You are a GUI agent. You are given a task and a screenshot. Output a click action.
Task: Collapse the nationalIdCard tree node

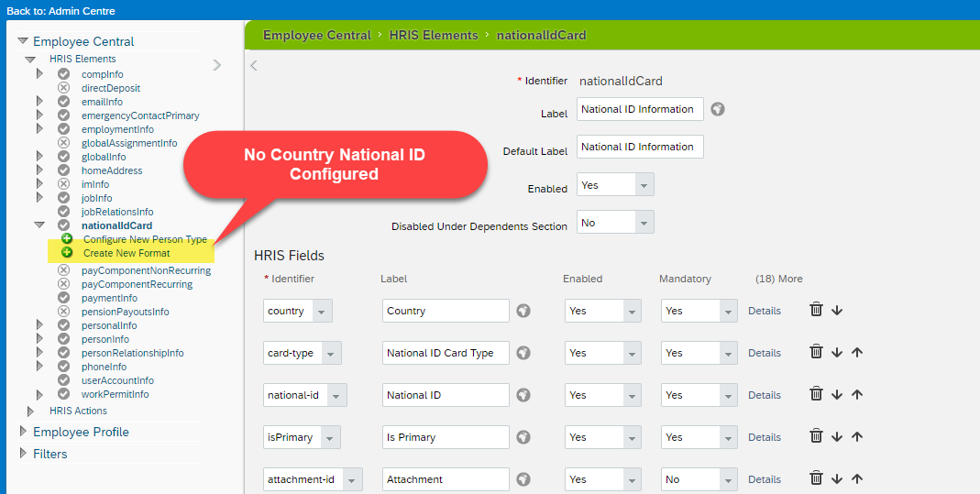pos(39,225)
